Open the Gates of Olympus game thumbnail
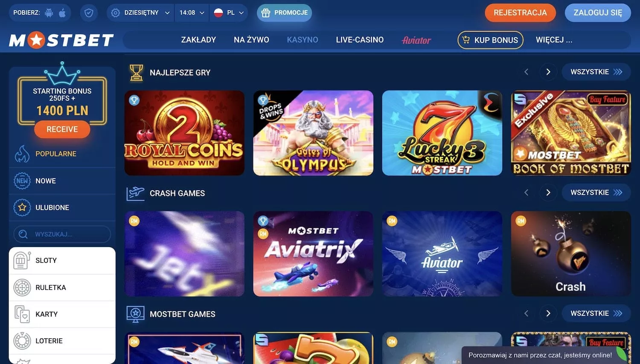The image size is (640, 364). tap(313, 133)
